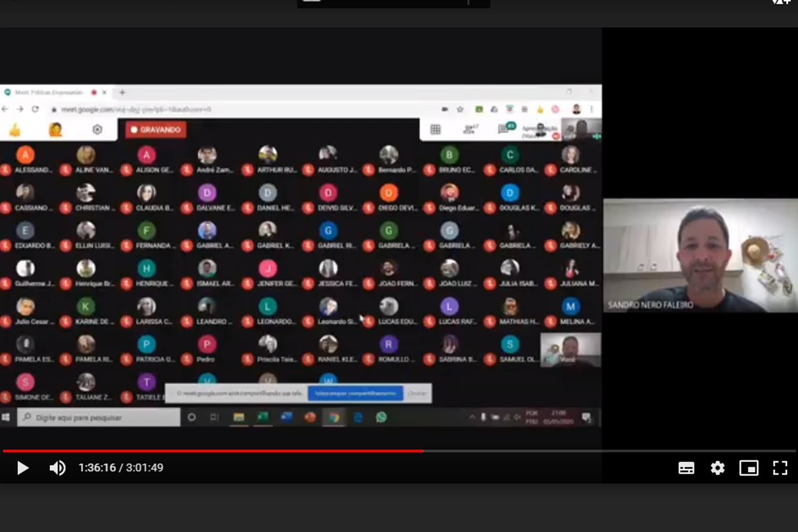This screenshot has width=798, height=532.
Task: Click Interromper compartilhamento blue button
Action: click(355, 394)
